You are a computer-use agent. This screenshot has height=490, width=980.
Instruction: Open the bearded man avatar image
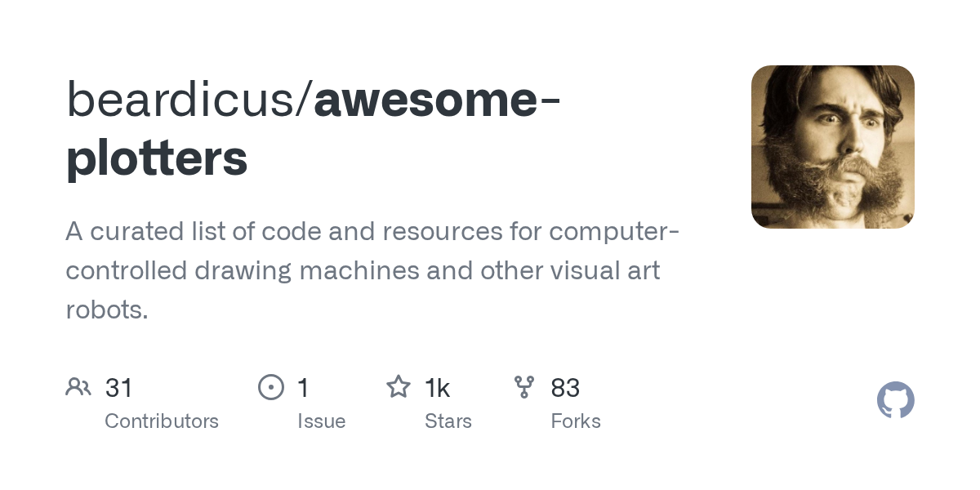pyautogui.click(x=832, y=147)
